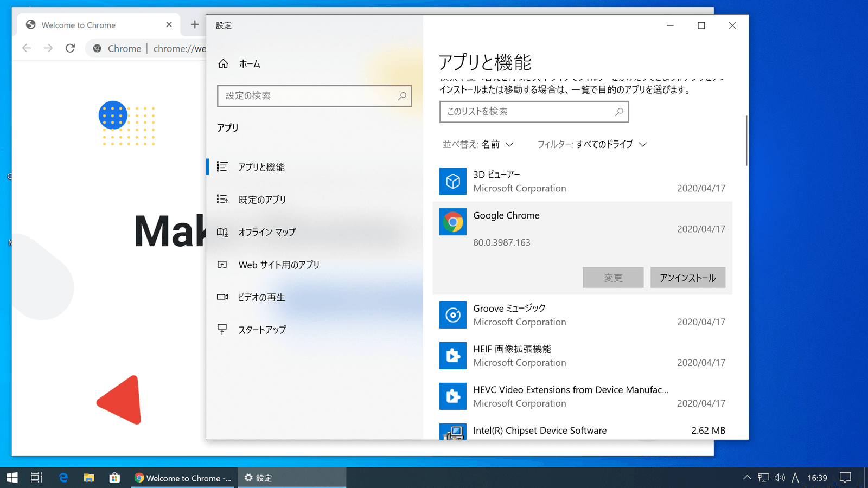868x488 pixels.
Task: Click the Home icon in Settings sidebar
Action: 223,64
